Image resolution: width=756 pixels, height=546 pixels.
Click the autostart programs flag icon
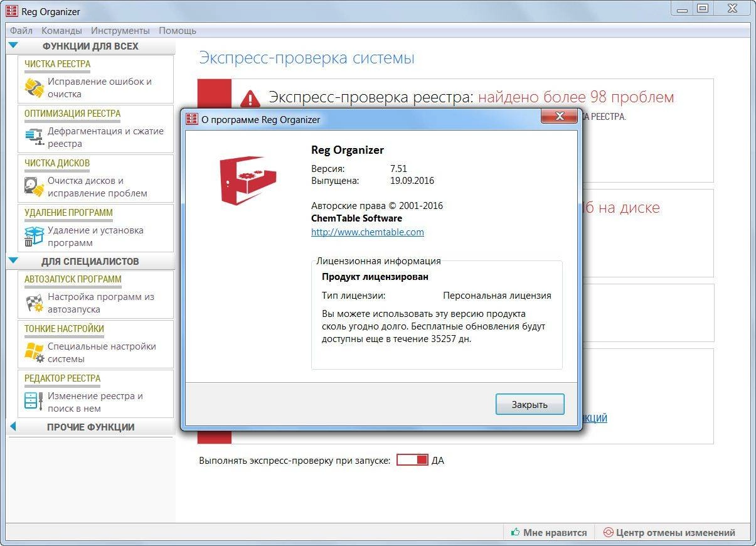[34, 302]
